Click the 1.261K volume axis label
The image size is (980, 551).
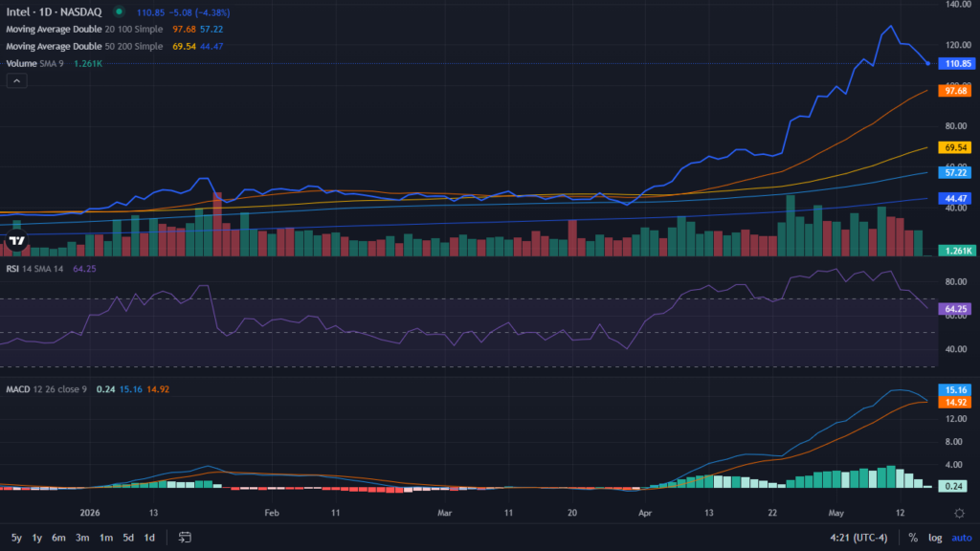coord(957,251)
